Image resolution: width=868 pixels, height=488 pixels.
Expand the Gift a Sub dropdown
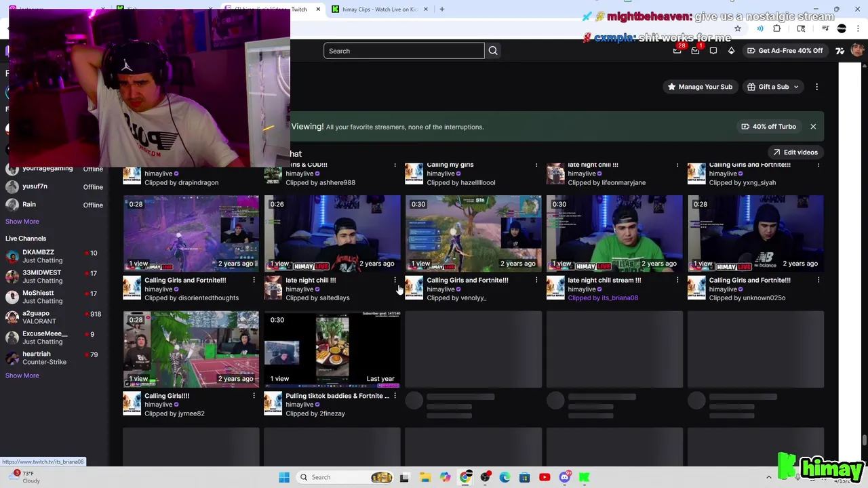click(773, 87)
